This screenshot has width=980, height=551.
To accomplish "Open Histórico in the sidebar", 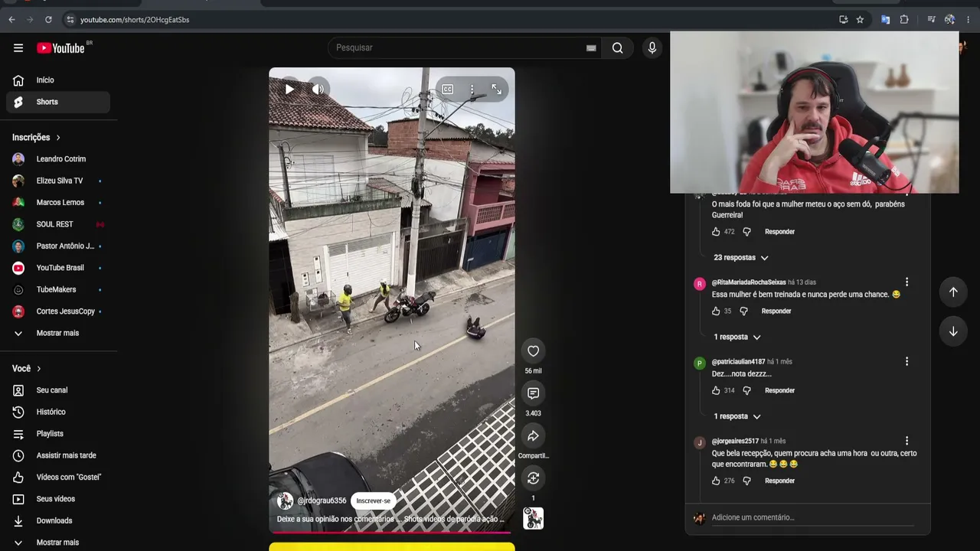I will (x=58, y=412).
